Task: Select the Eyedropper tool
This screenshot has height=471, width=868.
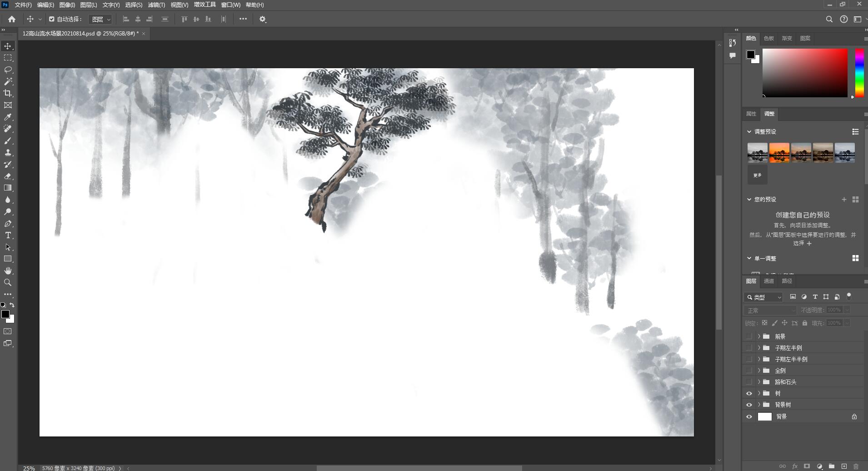Action: [x=8, y=117]
